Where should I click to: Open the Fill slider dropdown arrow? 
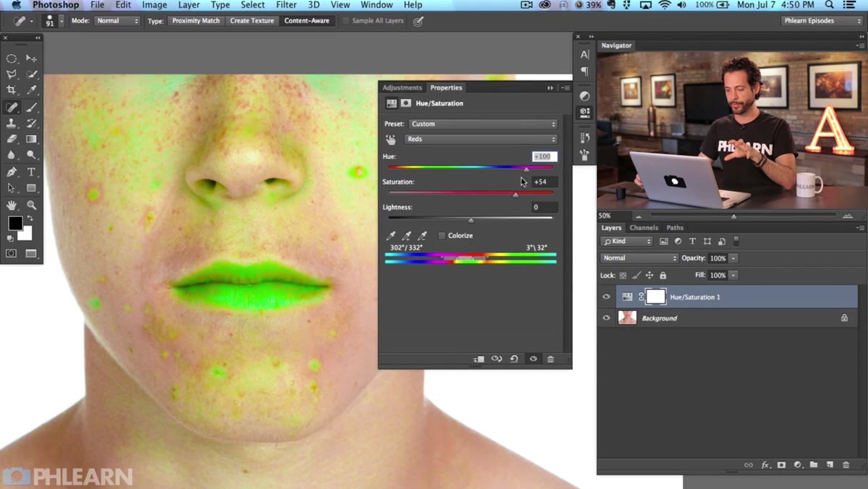coord(733,276)
